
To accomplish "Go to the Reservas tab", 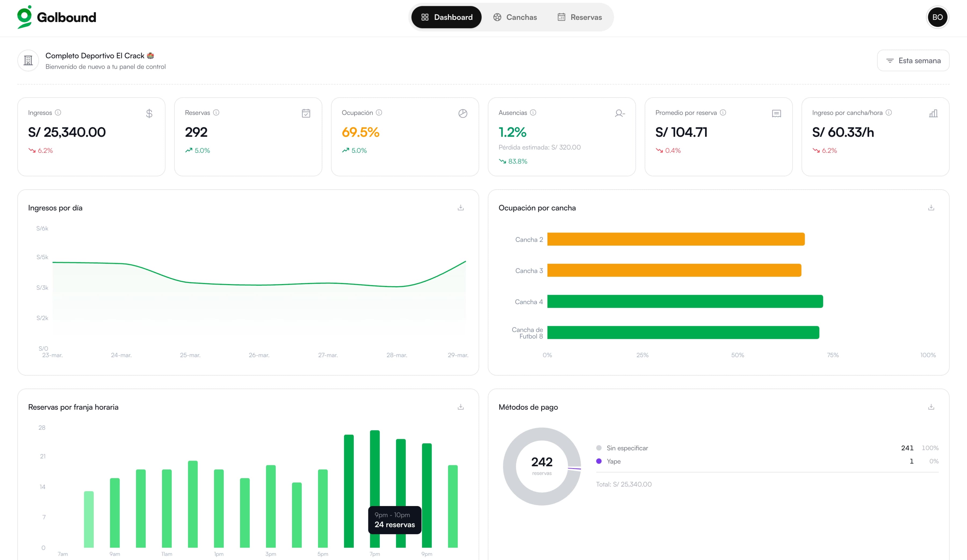I will coord(579,17).
